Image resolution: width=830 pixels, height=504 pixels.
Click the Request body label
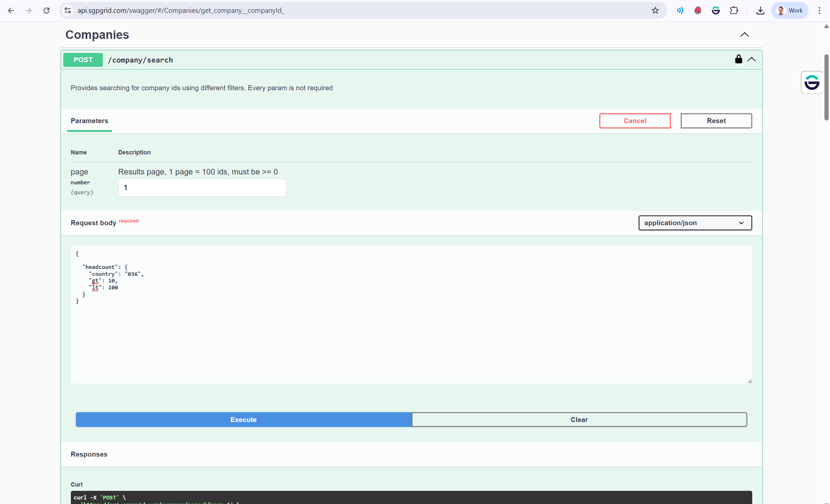[93, 223]
